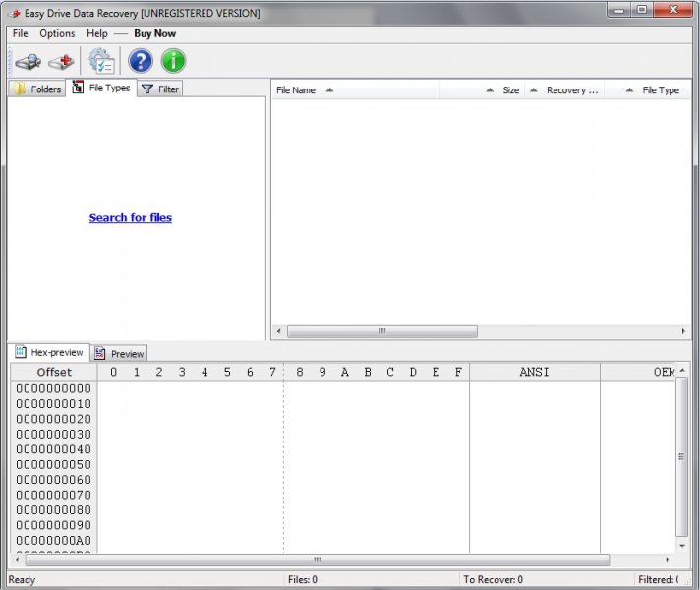Select the Hex-preview tab
Screen dimensions: 700x590
click(x=49, y=352)
